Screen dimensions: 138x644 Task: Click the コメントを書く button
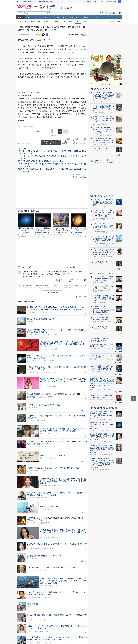(x=69, y=267)
